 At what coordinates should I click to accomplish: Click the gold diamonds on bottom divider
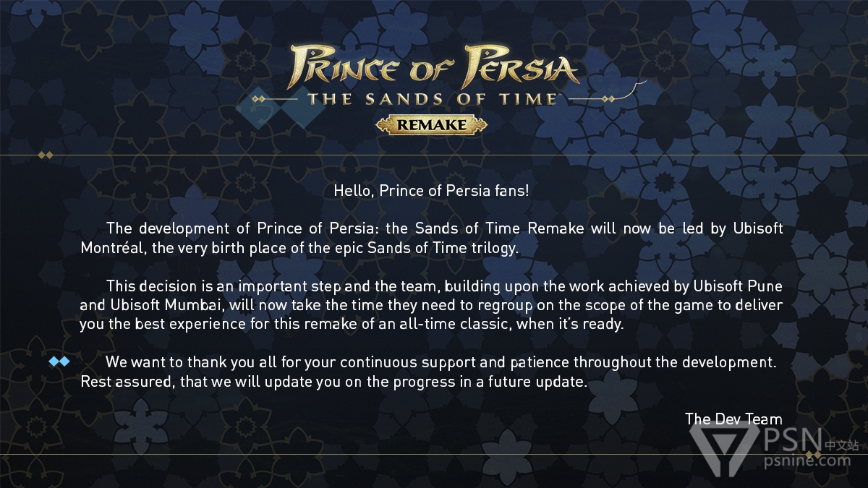813,454
